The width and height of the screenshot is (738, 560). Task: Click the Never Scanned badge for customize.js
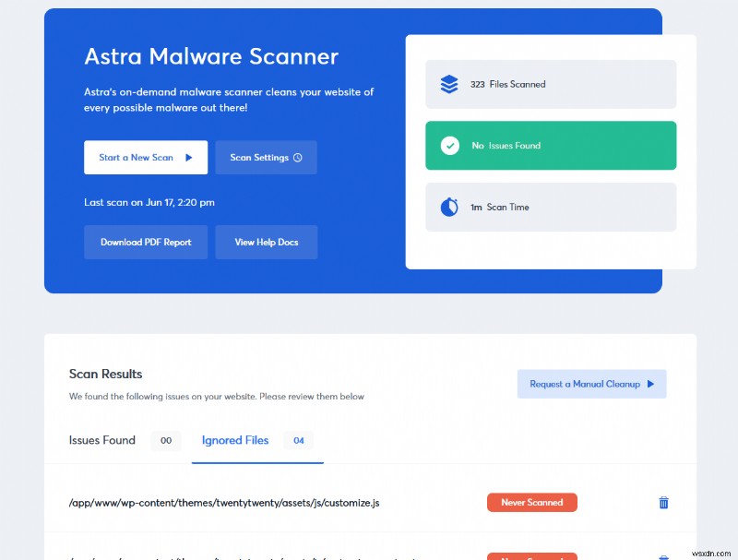click(531, 502)
